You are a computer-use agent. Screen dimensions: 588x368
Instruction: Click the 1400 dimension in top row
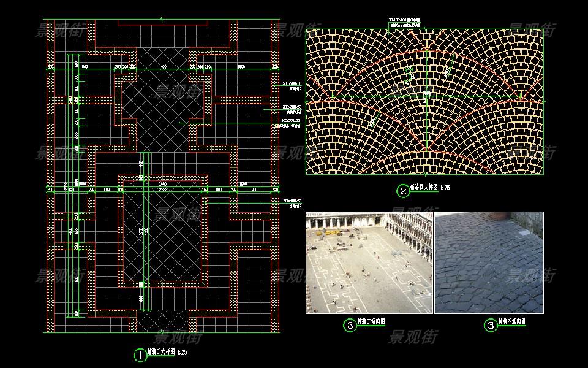162,66
